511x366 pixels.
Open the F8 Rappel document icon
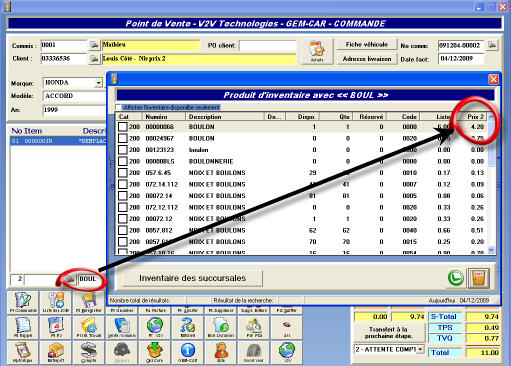tap(23, 327)
